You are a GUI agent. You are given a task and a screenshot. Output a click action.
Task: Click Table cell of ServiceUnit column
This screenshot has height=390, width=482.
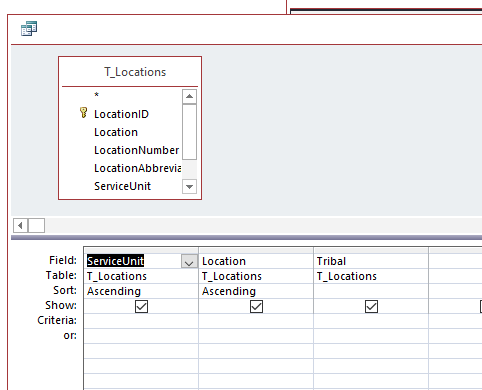141,276
